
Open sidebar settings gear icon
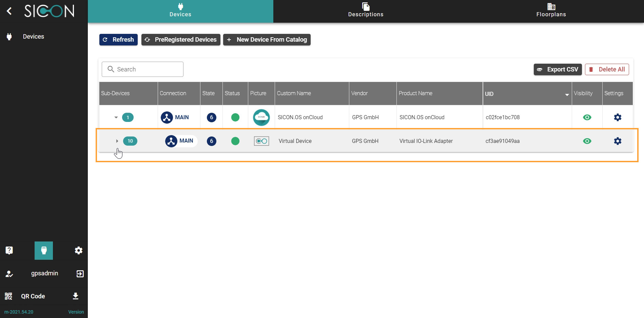78,250
